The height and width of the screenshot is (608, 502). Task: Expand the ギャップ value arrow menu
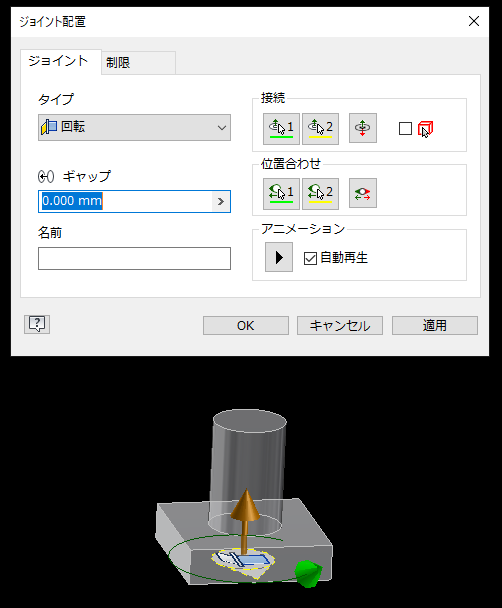[221, 202]
